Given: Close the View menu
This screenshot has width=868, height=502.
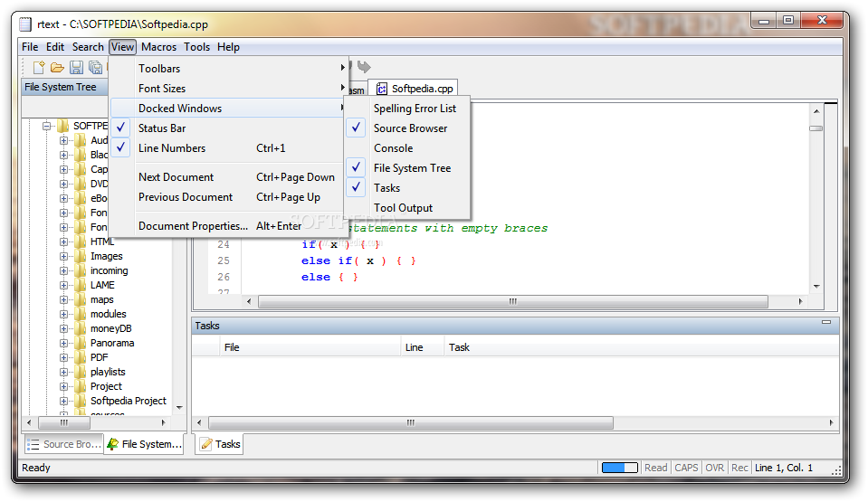Looking at the screenshot, I should [122, 47].
